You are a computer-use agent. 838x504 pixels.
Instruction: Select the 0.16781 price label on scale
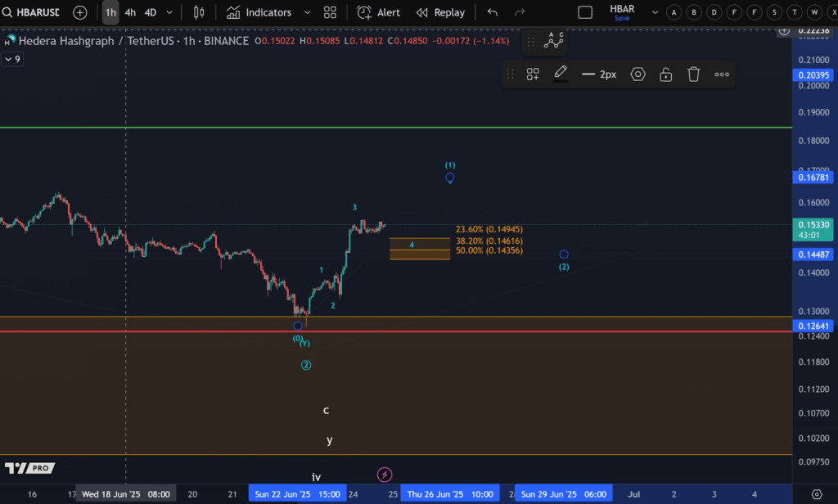coord(813,178)
